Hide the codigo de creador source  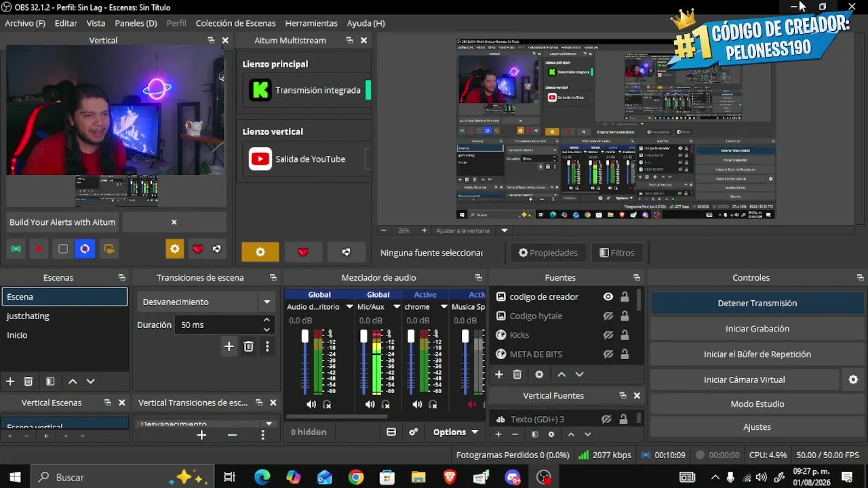[608, 297]
